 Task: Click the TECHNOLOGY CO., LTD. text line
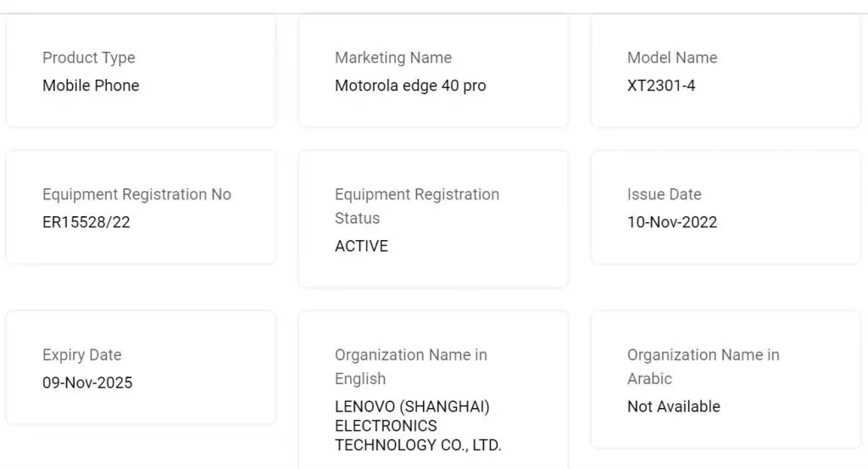click(418, 444)
